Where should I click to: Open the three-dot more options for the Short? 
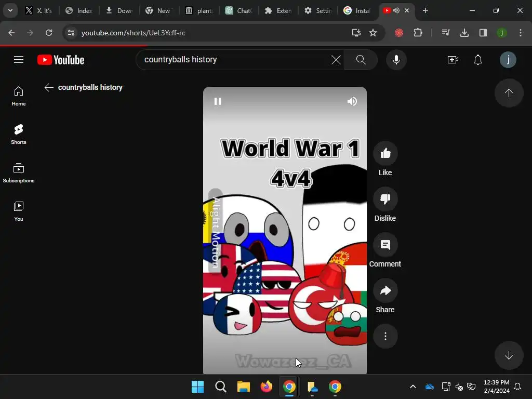[385, 336]
